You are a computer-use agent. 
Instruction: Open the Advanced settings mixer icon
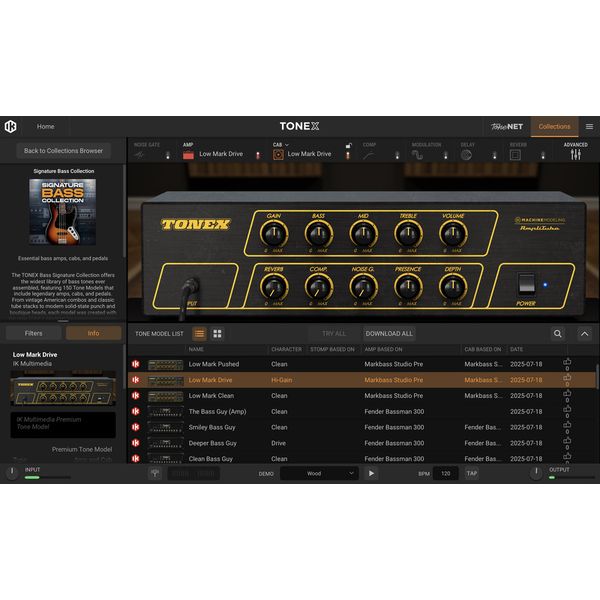point(575,155)
